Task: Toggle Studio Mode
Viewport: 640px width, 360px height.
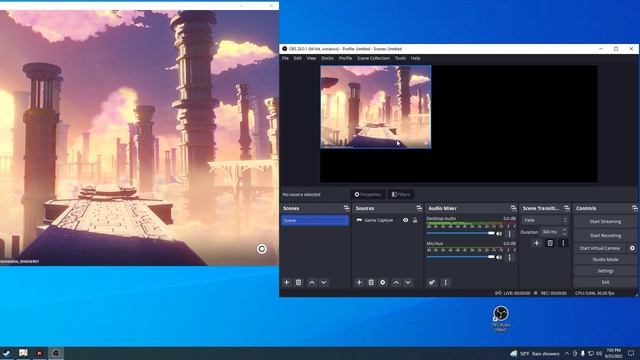Action: pyautogui.click(x=605, y=260)
